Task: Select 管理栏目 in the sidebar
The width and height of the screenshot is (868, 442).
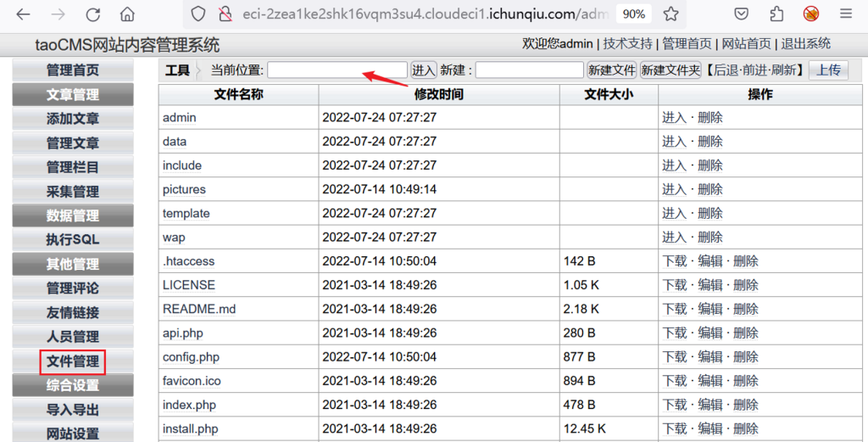Action: (73, 167)
